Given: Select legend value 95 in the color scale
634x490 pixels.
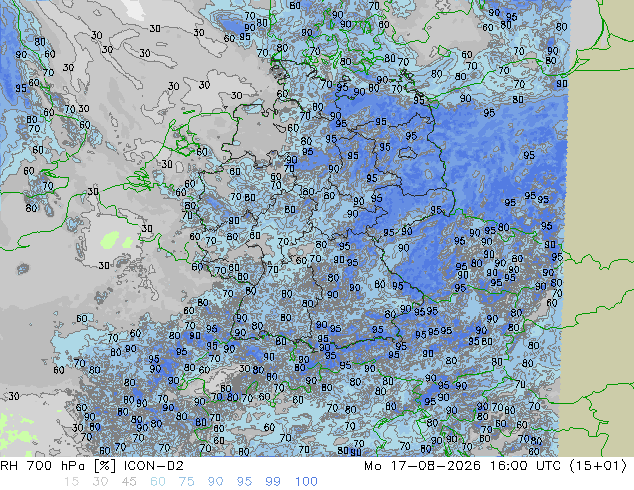Looking at the screenshot, I should pos(244,482).
